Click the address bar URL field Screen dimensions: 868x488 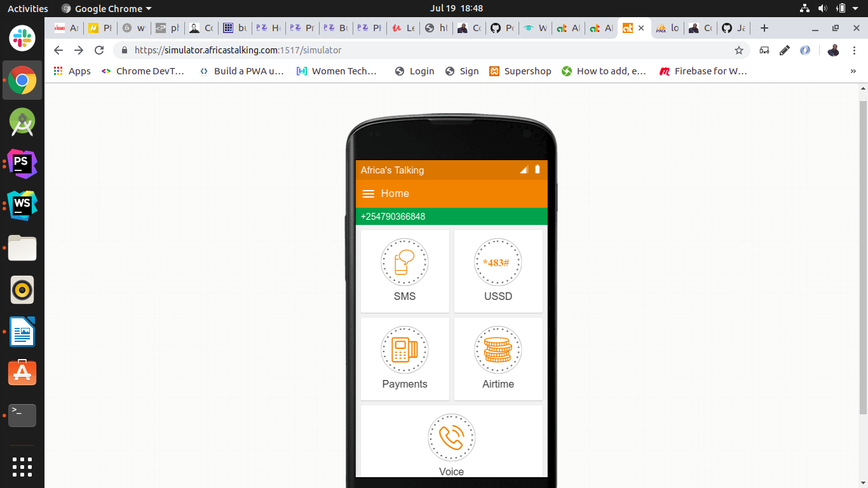(x=413, y=50)
